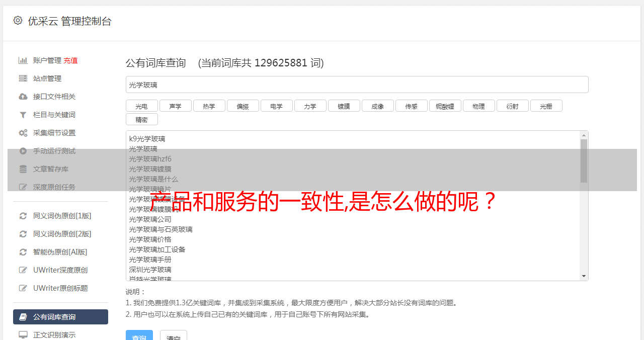
Task: Select the 铌酸锂 keyword tag
Action: click(445, 106)
